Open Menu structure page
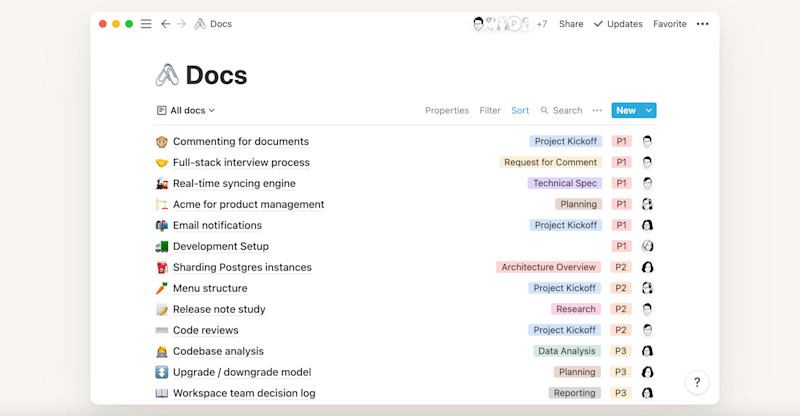 (x=210, y=288)
